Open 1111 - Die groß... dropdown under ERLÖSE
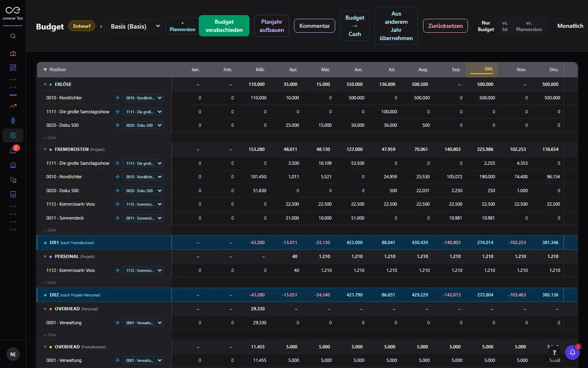Viewport: 588px width, 368px height. click(143, 112)
